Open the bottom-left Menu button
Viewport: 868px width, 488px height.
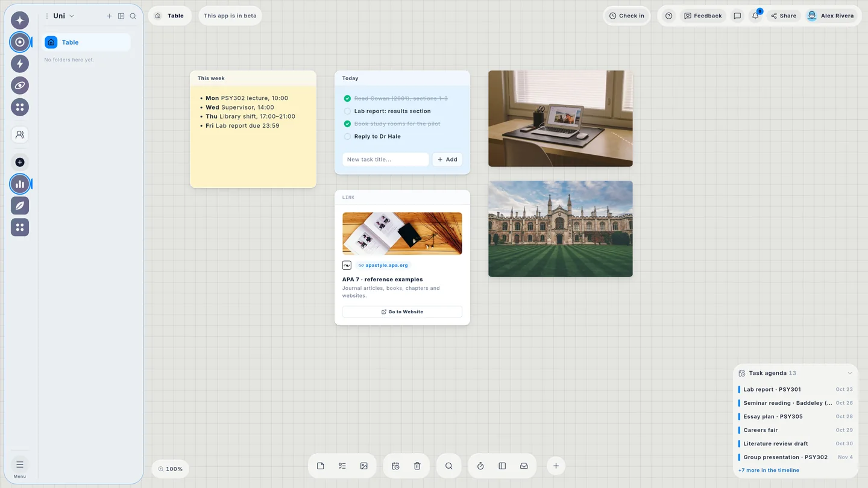pos(20,467)
